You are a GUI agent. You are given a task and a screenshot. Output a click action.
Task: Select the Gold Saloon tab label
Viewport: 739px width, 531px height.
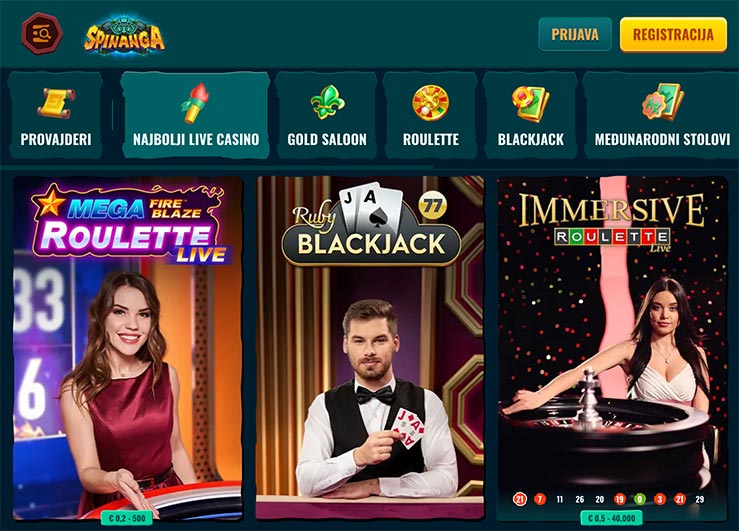[327, 139]
